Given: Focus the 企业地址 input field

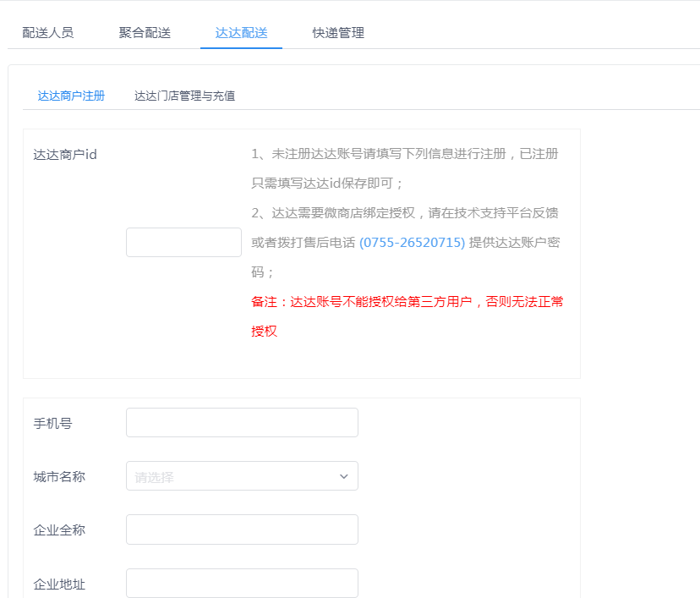Looking at the screenshot, I should coord(242,583).
